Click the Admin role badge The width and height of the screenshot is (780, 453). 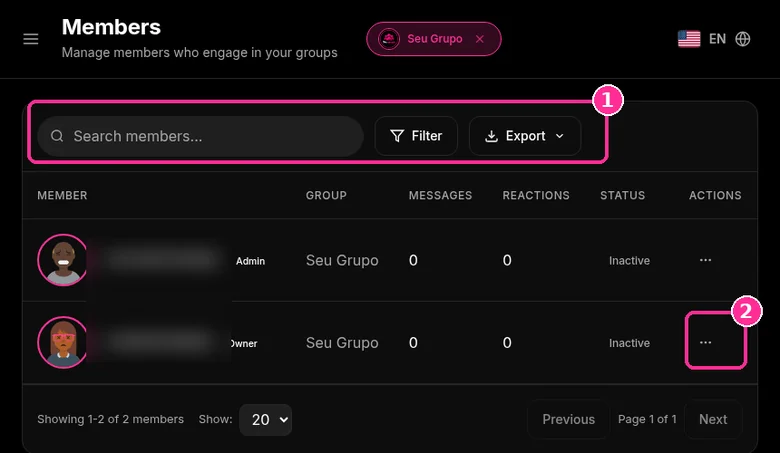[250, 261]
